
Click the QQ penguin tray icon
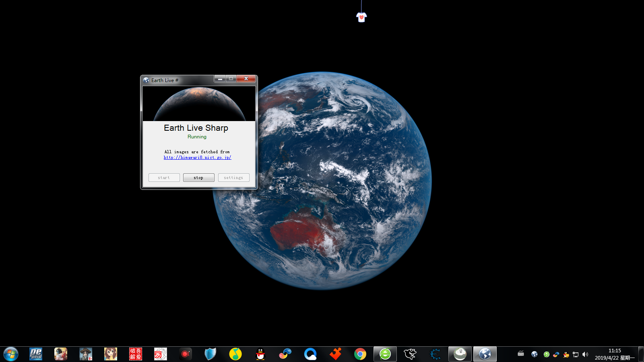pyautogui.click(x=566, y=354)
